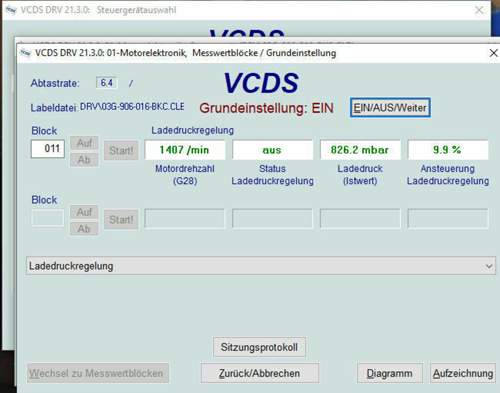Image resolution: width=500 pixels, height=393 pixels.
Task: Click the Ladedruck (Istwert) label
Action: click(360, 175)
